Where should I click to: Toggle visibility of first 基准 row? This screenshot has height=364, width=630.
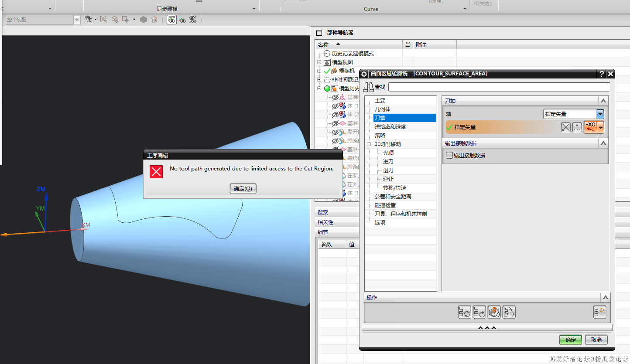tap(335, 97)
